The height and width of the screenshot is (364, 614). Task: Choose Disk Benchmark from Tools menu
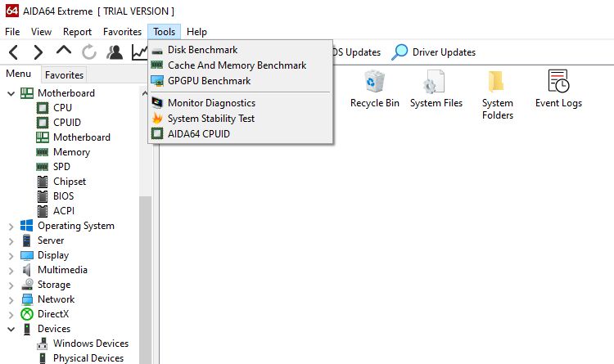click(241, 50)
